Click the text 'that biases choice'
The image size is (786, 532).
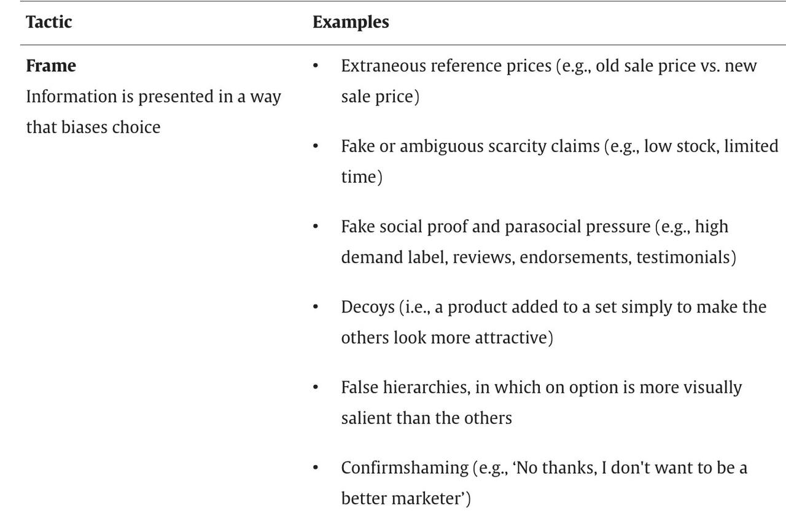[x=93, y=127]
